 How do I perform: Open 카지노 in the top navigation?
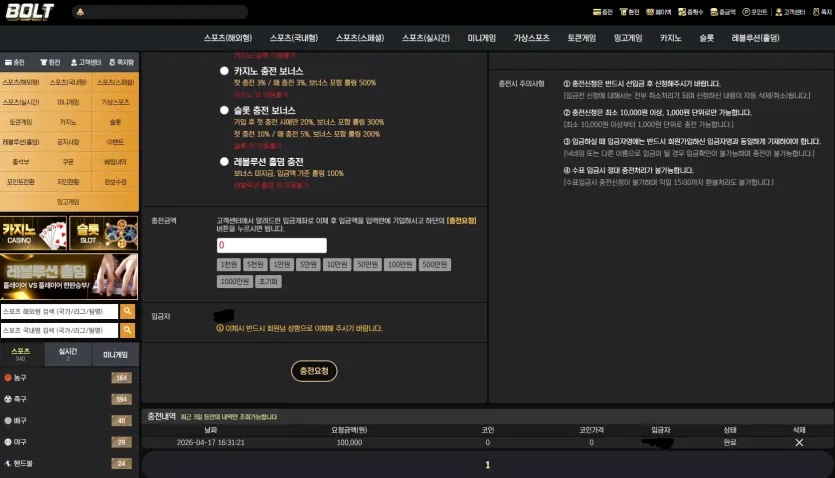(670, 38)
